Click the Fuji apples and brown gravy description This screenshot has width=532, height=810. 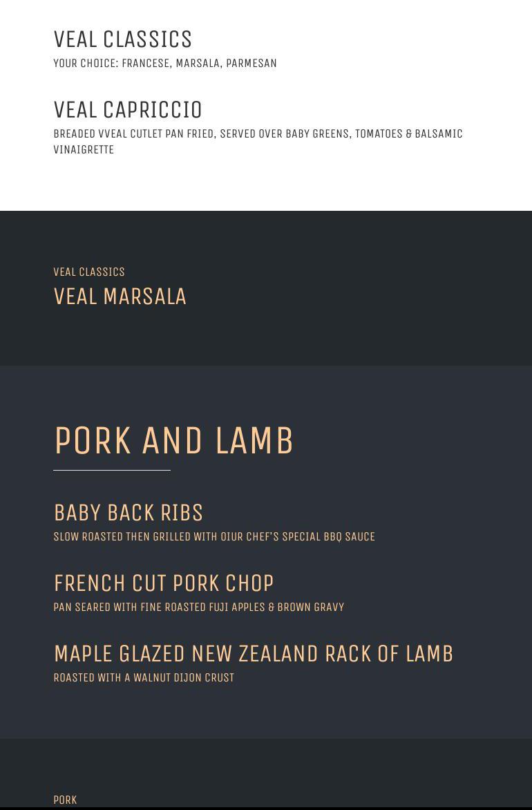click(x=198, y=607)
